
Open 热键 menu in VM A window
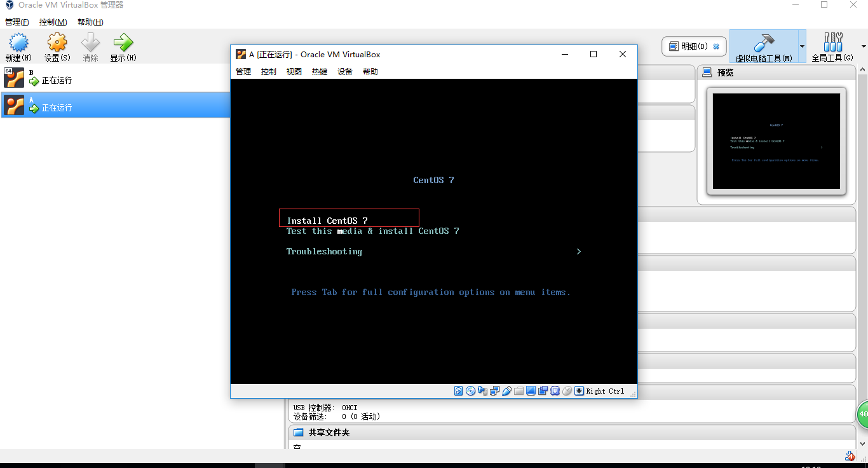click(320, 72)
